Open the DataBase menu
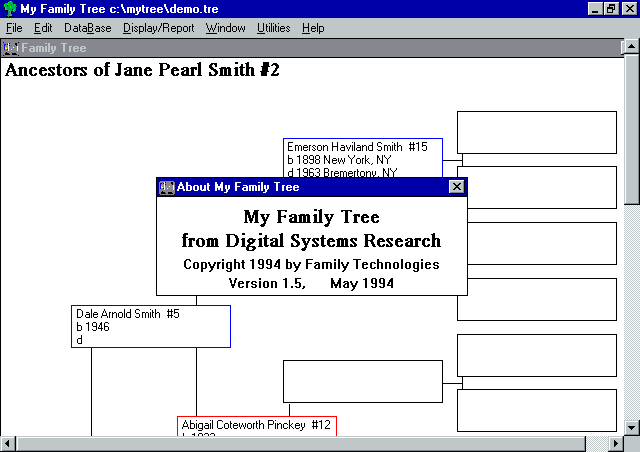This screenshot has width=640, height=452. 87,28
